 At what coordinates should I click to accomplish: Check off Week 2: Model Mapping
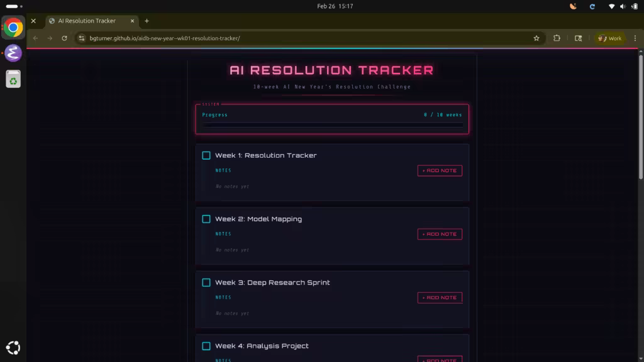206,219
